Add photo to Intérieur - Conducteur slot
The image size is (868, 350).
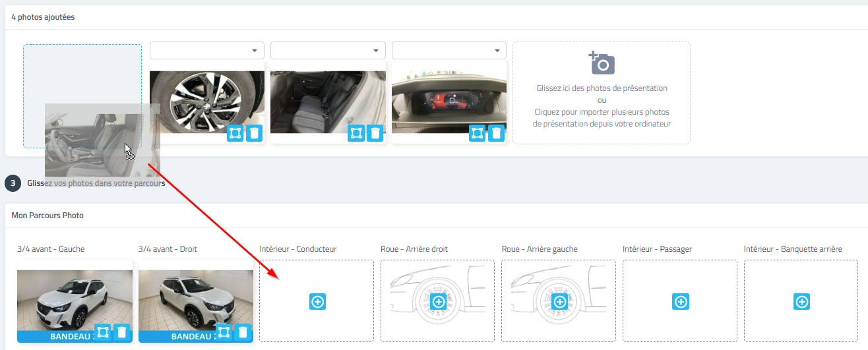[317, 302]
